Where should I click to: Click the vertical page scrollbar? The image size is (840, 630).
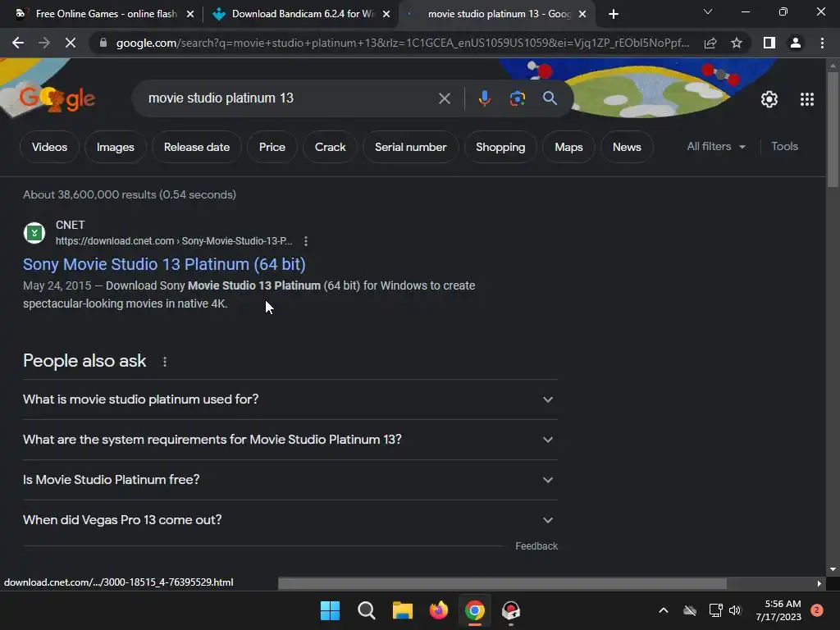point(833,129)
